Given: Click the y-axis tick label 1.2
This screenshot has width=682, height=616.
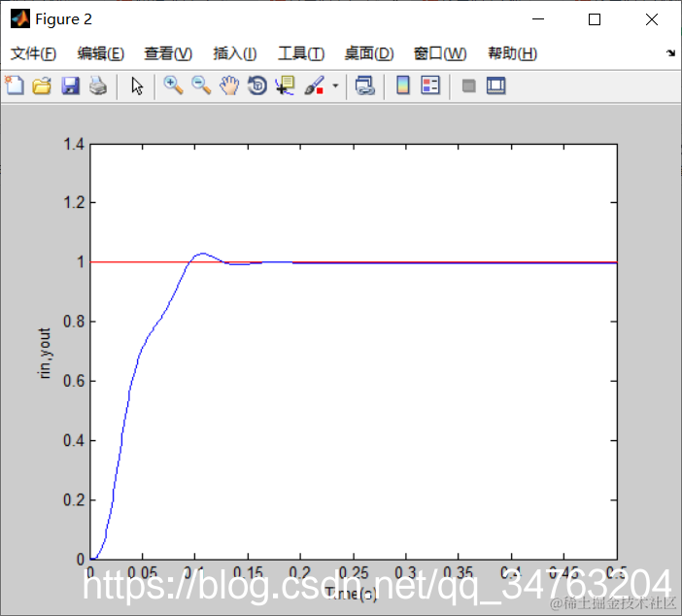Looking at the screenshot, I should 74,202.
